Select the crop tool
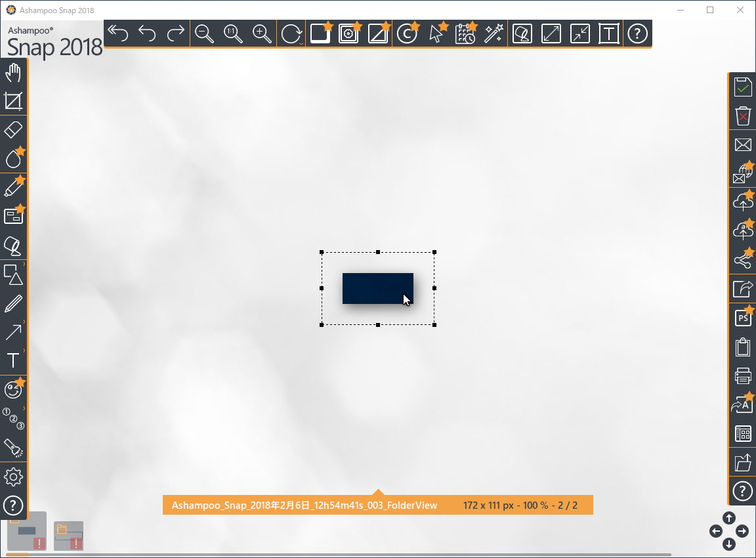This screenshot has height=558, width=756. tap(13, 101)
